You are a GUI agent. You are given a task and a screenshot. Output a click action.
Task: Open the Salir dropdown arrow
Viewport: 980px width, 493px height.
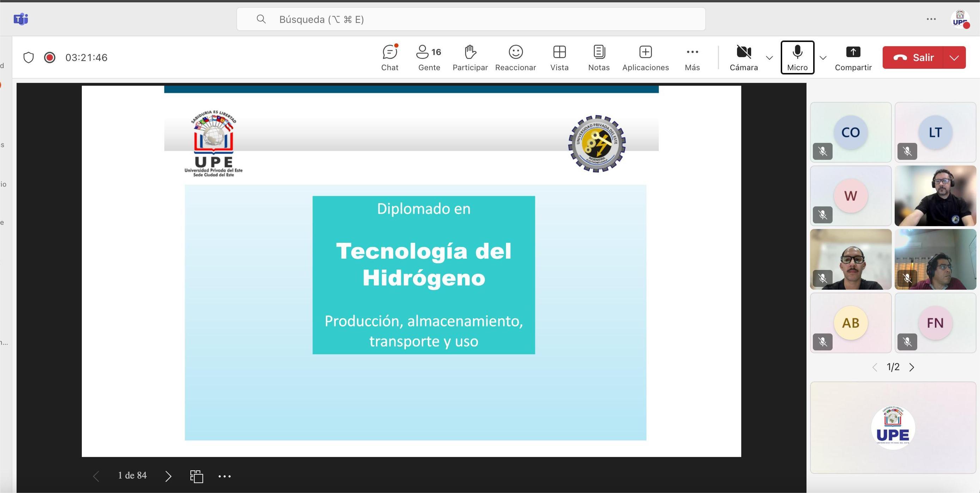(954, 58)
